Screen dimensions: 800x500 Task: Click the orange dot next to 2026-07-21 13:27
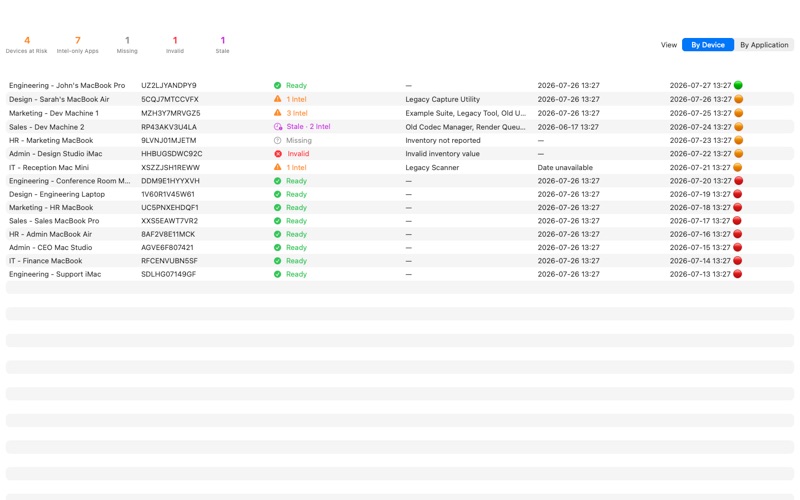click(x=738, y=167)
